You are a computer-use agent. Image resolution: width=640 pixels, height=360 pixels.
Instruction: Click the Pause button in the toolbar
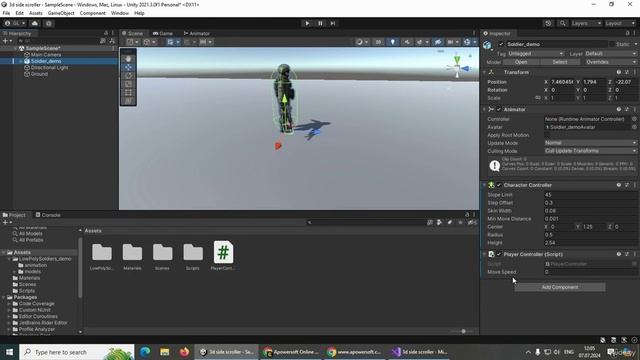pos(320,23)
